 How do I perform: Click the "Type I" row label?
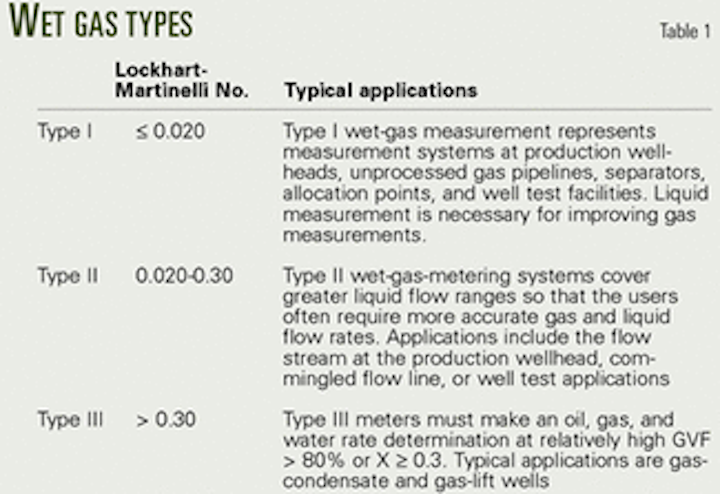[x=65, y=131]
